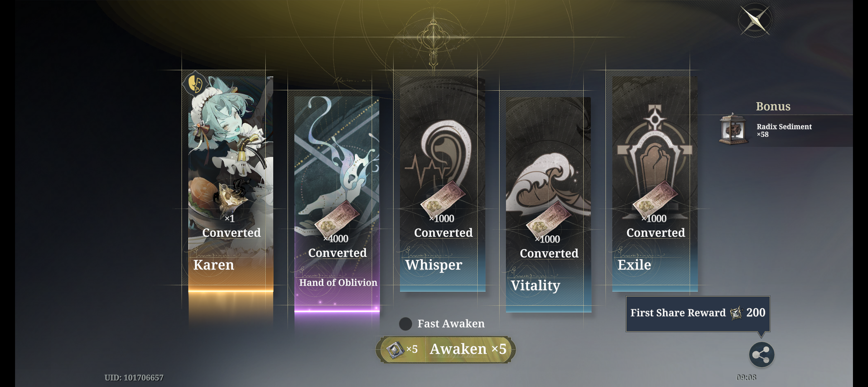Click the Awaken ×5 button
The height and width of the screenshot is (387, 868).
[446, 349]
